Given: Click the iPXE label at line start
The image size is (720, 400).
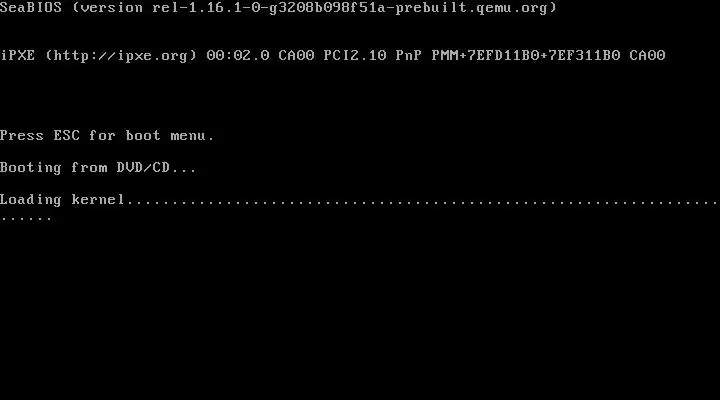Looking at the screenshot, I should (x=17, y=56).
